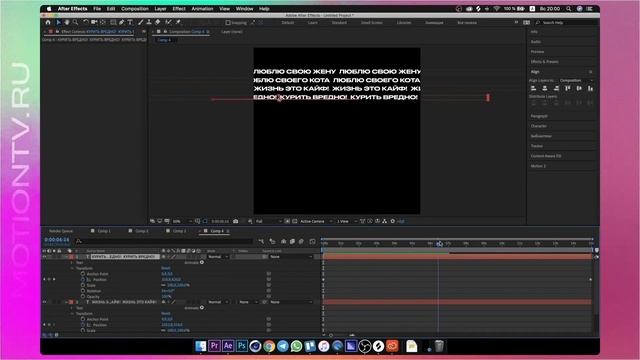Open the Layer menu
The width and height of the screenshot is (640, 360).
[x=160, y=9]
